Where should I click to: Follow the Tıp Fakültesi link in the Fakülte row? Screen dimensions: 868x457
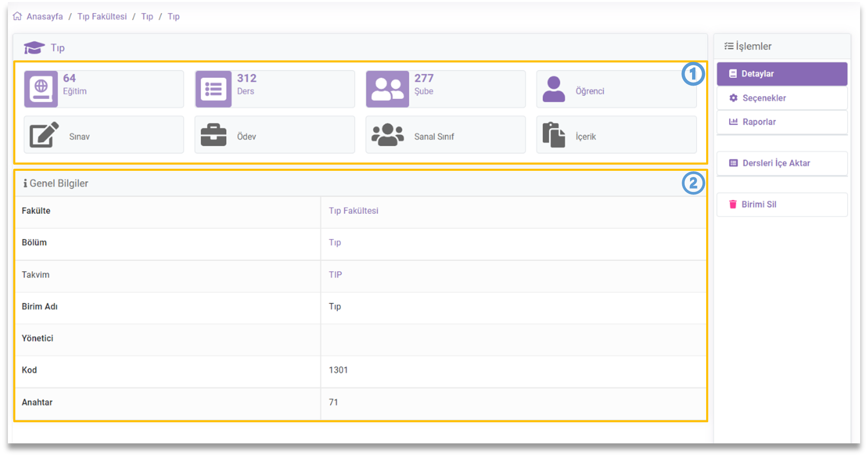pos(353,211)
